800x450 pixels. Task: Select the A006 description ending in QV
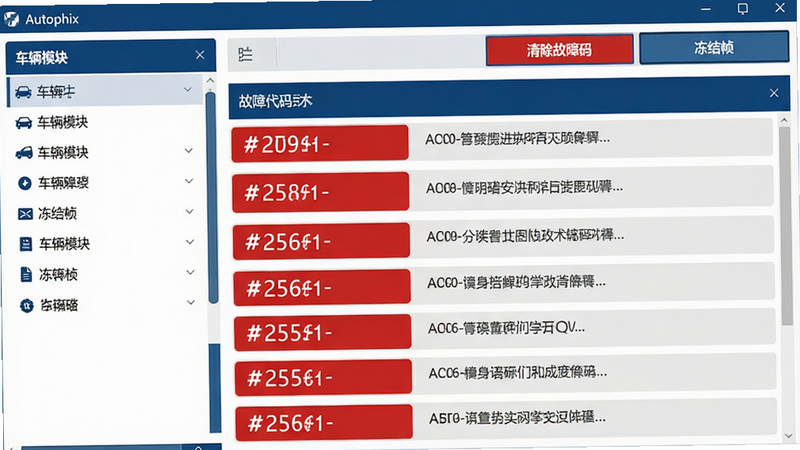click(506, 328)
